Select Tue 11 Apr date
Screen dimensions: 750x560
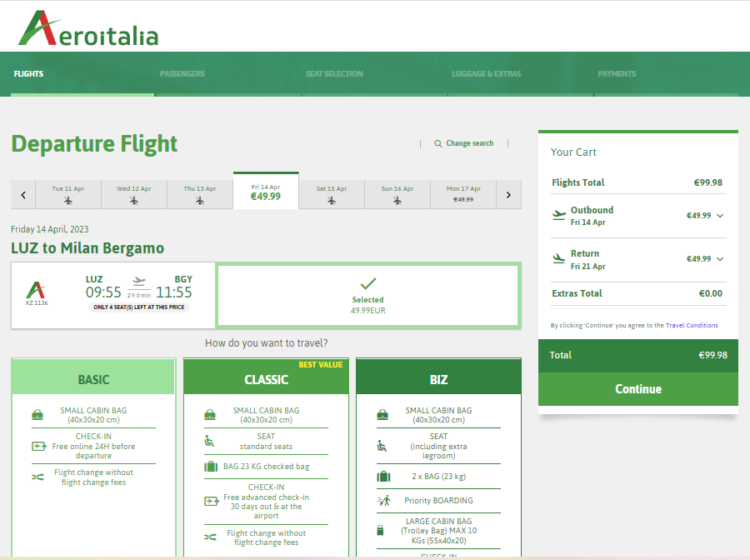pyautogui.click(x=68, y=195)
